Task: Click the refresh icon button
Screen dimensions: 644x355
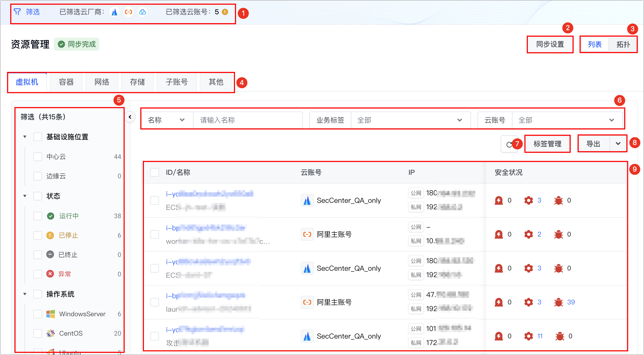Action: (509, 144)
